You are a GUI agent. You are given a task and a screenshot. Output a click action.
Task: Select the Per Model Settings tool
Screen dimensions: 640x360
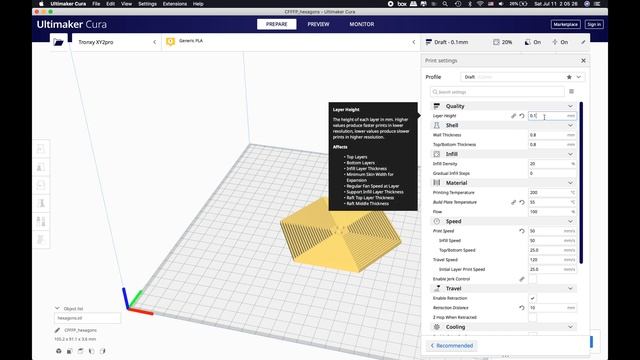tap(41, 221)
